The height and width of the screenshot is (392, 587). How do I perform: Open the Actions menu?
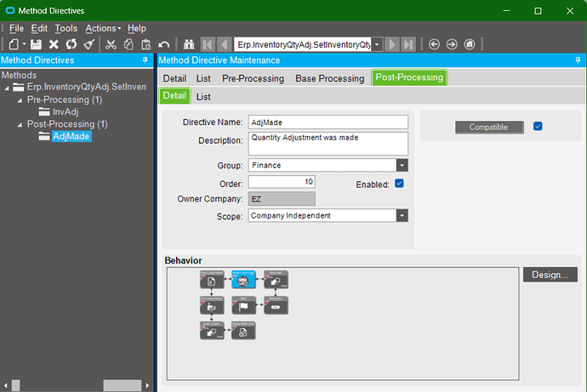pyautogui.click(x=103, y=28)
